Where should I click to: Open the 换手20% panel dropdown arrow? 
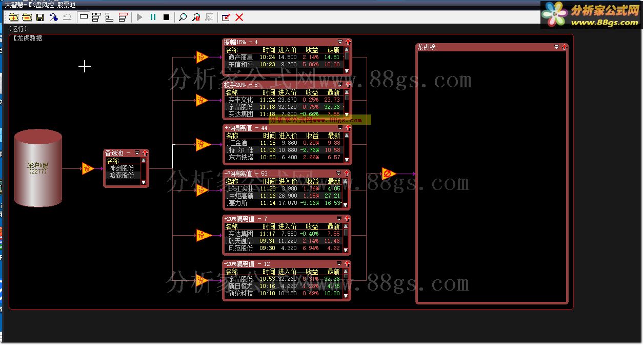pyautogui.click(x=340, y=85)
